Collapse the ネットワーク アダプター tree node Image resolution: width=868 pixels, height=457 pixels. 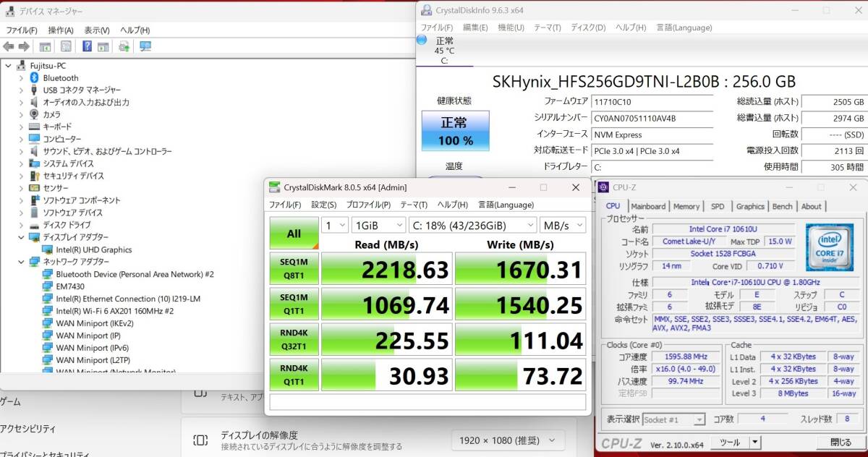pos(21,262)
